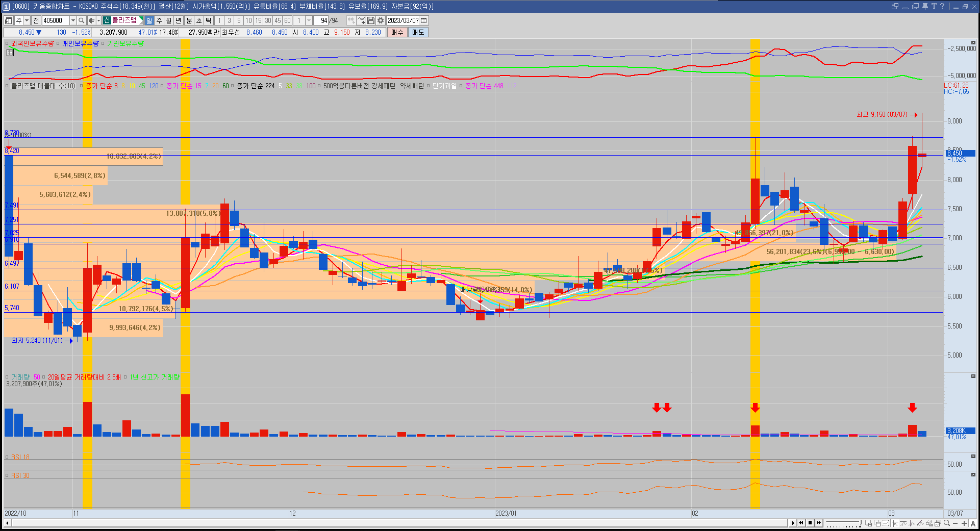
Task: Click the 신 badge before stock name
Action: point(107,20)
